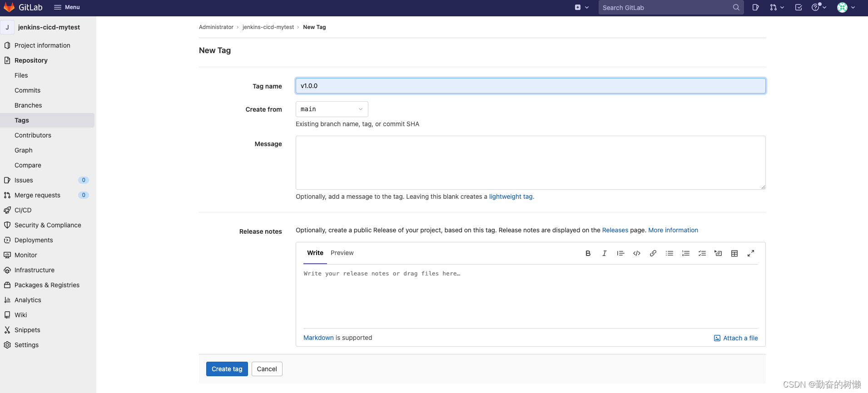Click the Wiki book icon
The width and height of the screenshot is (868, 393).
(x=7, y=315)
